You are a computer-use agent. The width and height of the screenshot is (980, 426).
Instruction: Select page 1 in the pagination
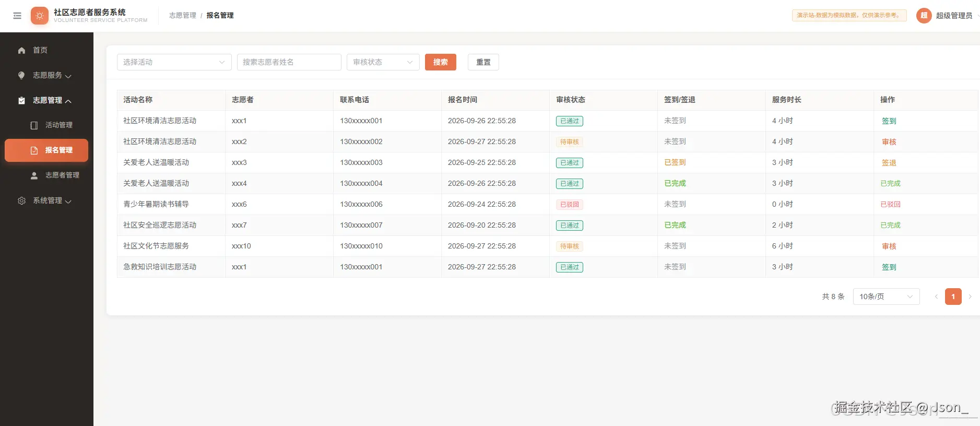tap(953, 297)
